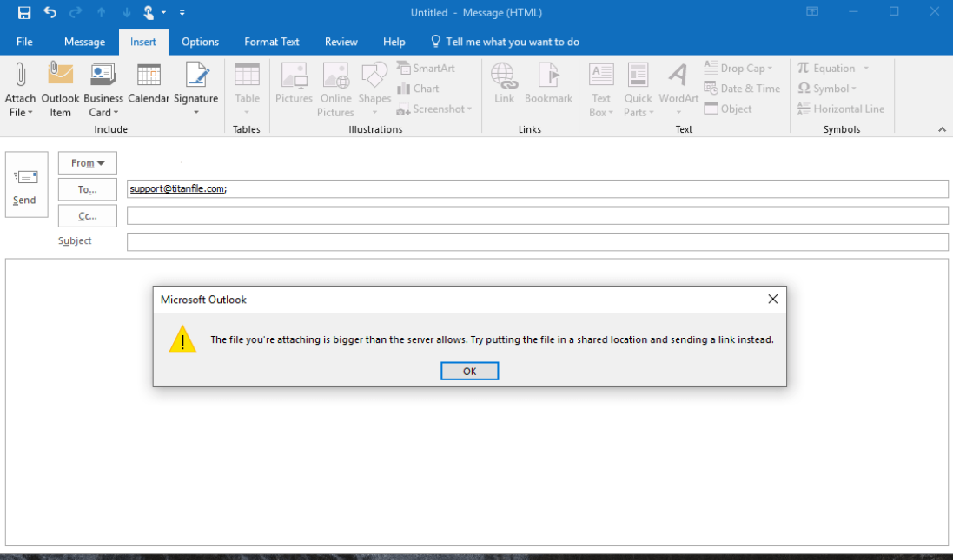Insert a Horizontal Line

coord(840,109)
